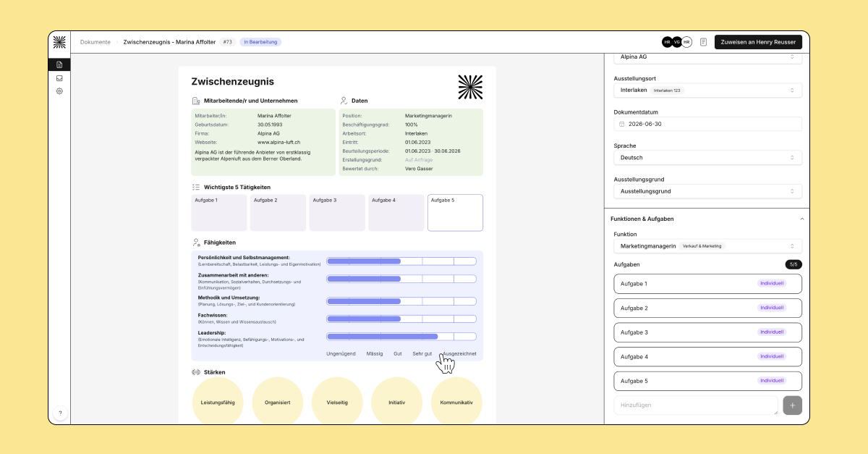This screenshot has height=454, width=868.
Task: Click the Dokumentdatum field 2026-06-30
Action: pos(707,124)
